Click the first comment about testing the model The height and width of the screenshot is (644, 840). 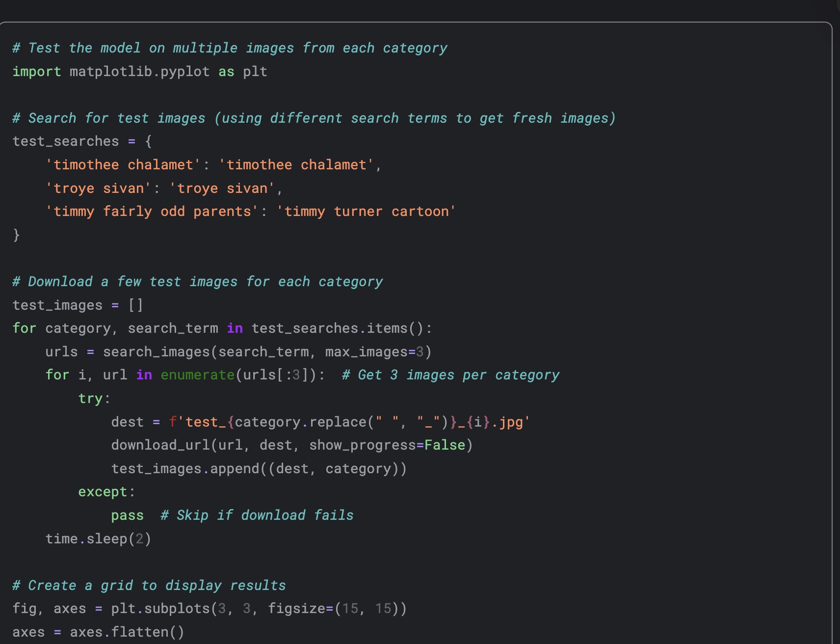coord(230,48)
